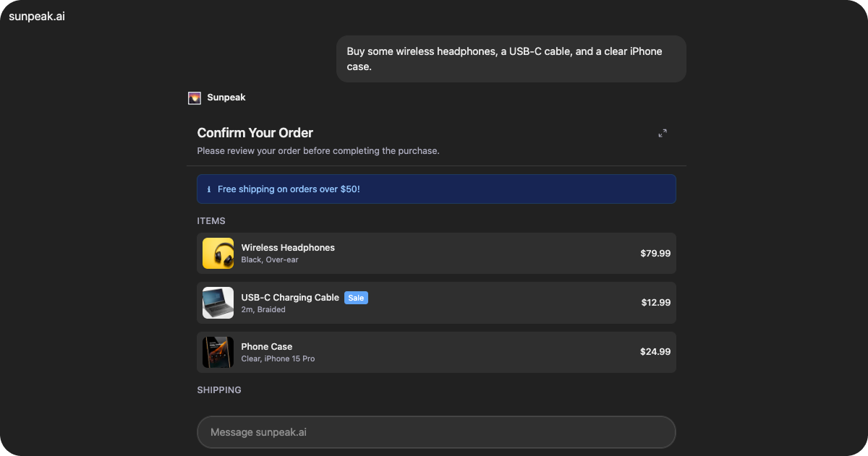Click the info icon in shipping banner
The image size is (868, 456).
click(209, 189)
